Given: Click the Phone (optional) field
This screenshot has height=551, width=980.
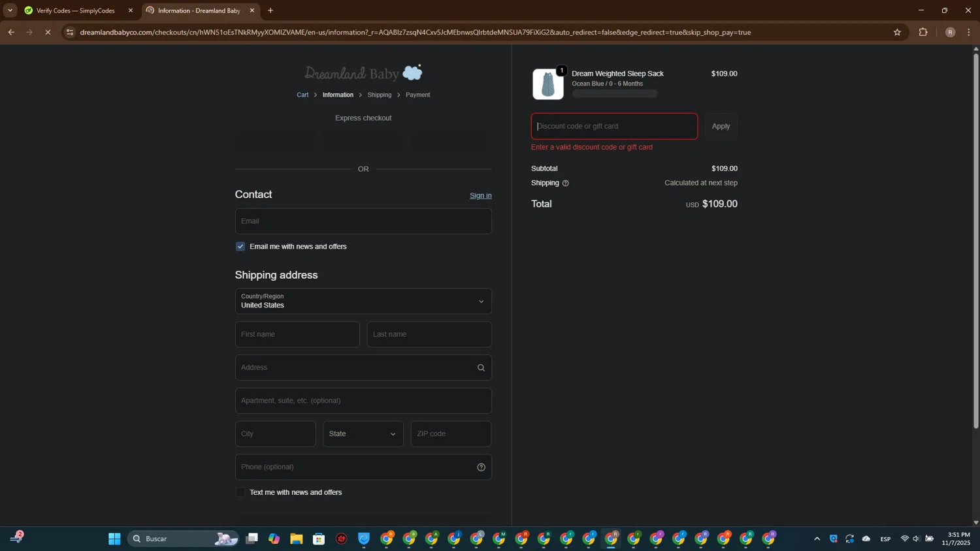Looking at the screenshot, I should 363,467.
